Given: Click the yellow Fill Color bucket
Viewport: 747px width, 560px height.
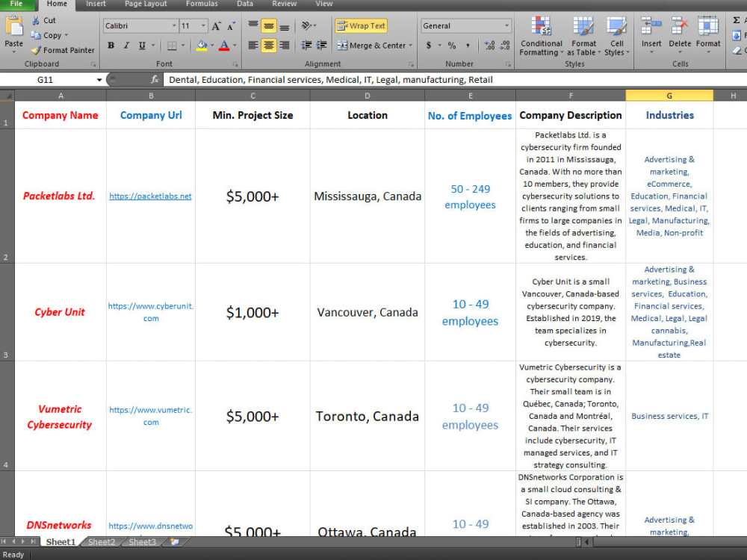Looking at the screenshot, I should click(202, 46).
